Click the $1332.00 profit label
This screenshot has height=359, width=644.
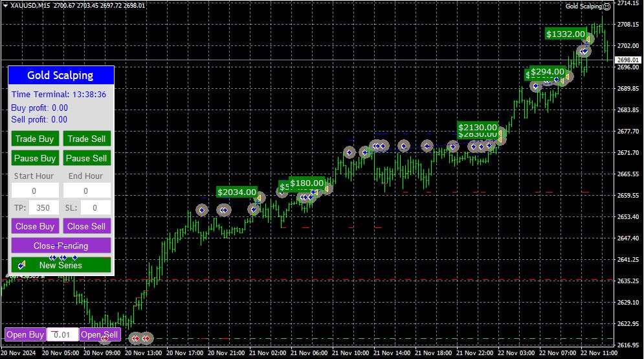pyautogui.click(x=566, y=34)
